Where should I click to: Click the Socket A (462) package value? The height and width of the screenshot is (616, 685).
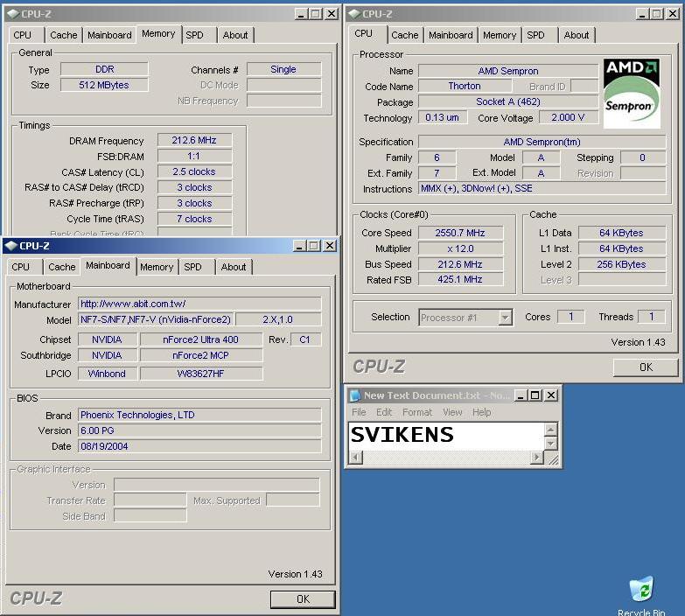click(508, 101)
